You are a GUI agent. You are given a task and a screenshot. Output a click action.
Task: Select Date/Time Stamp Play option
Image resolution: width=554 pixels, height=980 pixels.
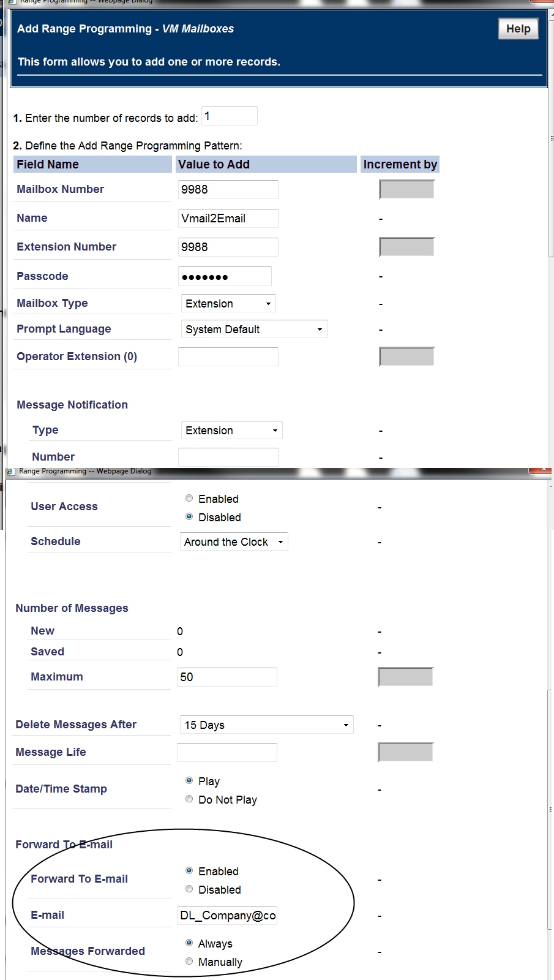pos(189,781)
